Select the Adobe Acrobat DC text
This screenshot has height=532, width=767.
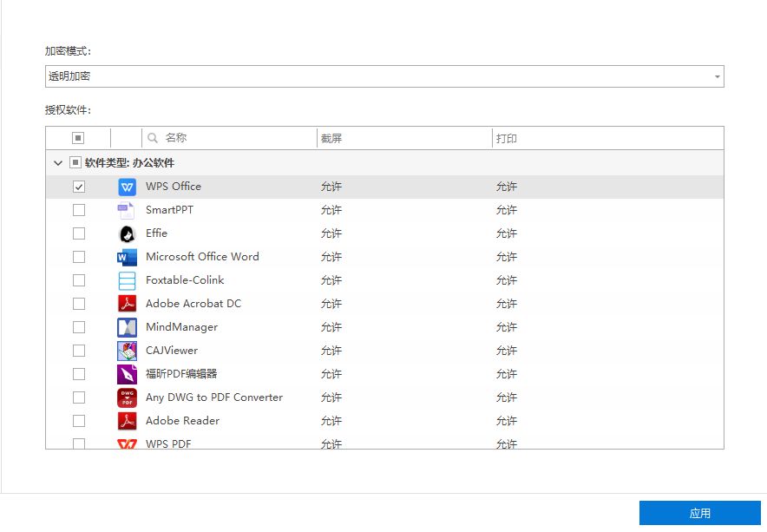click(x=193, y=304)
